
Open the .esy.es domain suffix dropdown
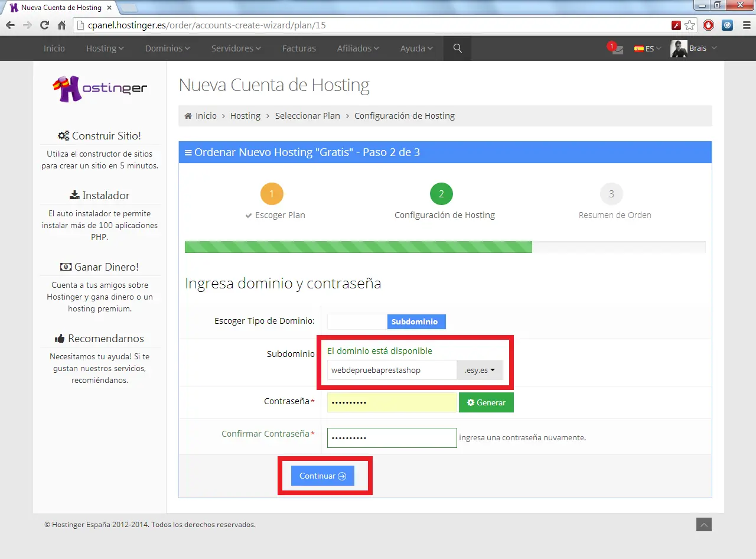[x=480, y=370]
